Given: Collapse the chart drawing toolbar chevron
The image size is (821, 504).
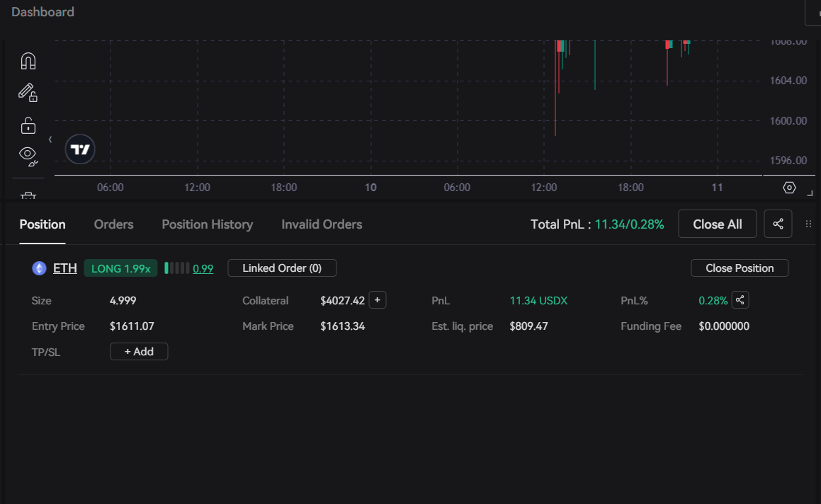Looking at the screenshot, I should [50, 139].
